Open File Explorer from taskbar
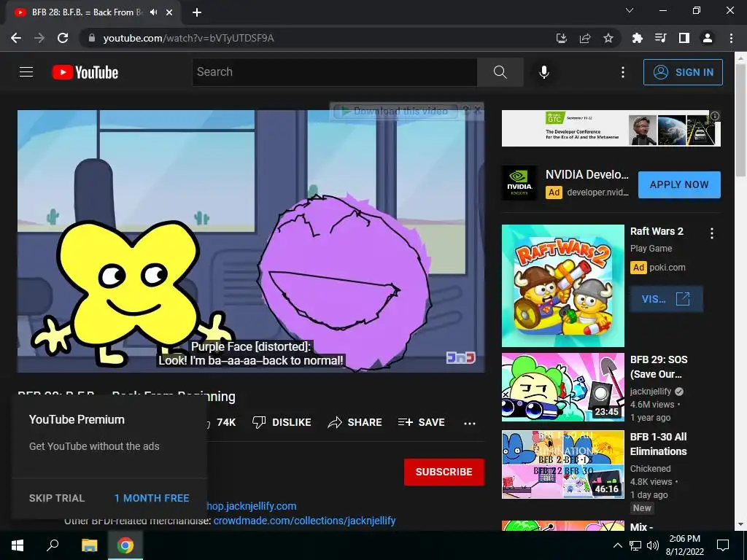The width and height of the screenshot is (747, 560). tap(89, 545)
